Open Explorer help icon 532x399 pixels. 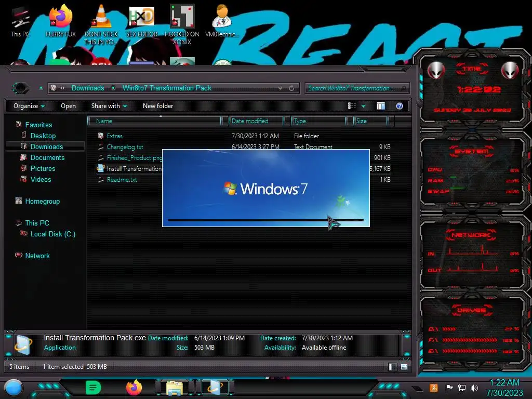click(x=400, y=106)
